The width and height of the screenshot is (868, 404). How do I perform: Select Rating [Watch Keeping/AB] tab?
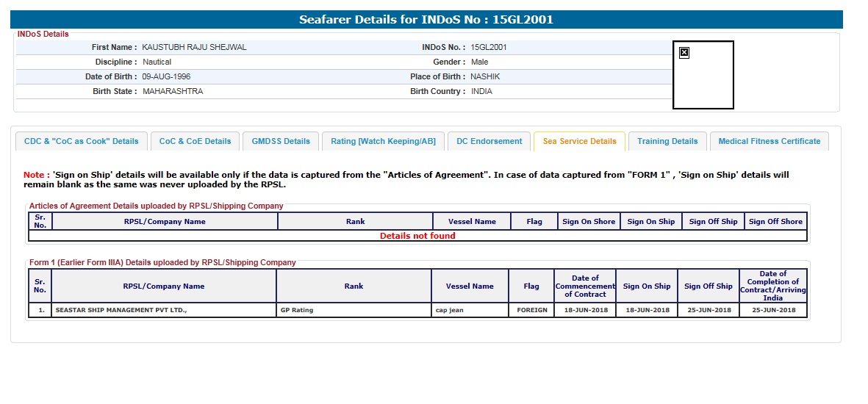pos(383,141)
